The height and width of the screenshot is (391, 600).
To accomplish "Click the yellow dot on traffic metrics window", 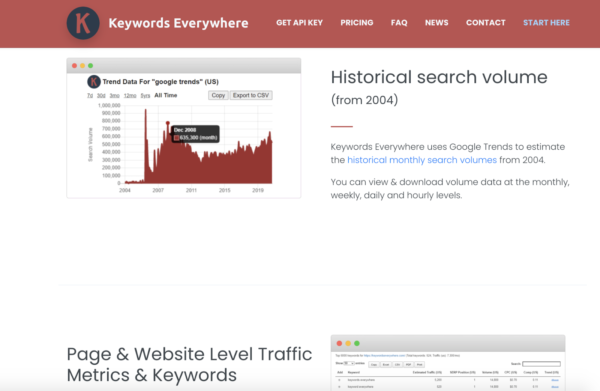I will [x=348, y=344].
